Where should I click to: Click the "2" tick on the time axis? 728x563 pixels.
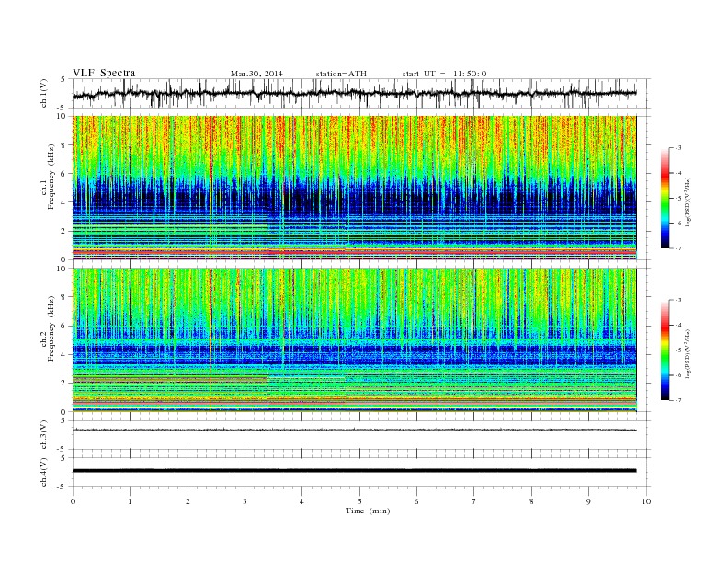pyautogui.click(x=188, y=501)
